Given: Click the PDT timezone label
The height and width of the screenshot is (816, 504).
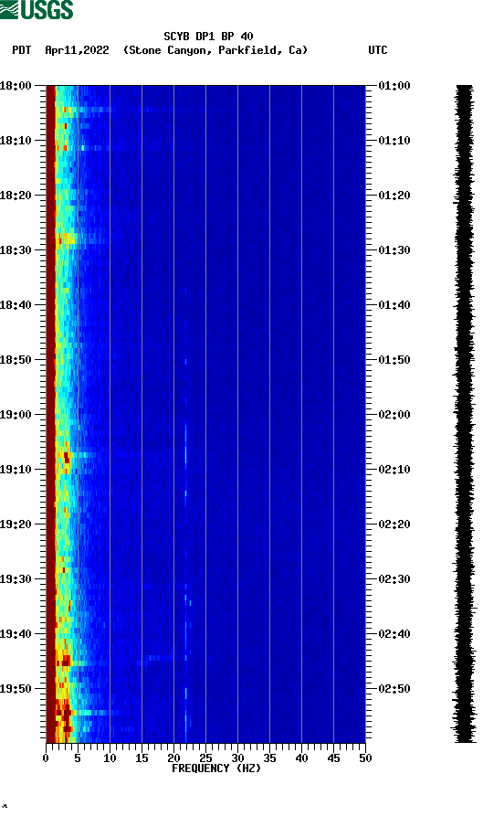Looking at the screenshot, I should (x=22, y=50).
